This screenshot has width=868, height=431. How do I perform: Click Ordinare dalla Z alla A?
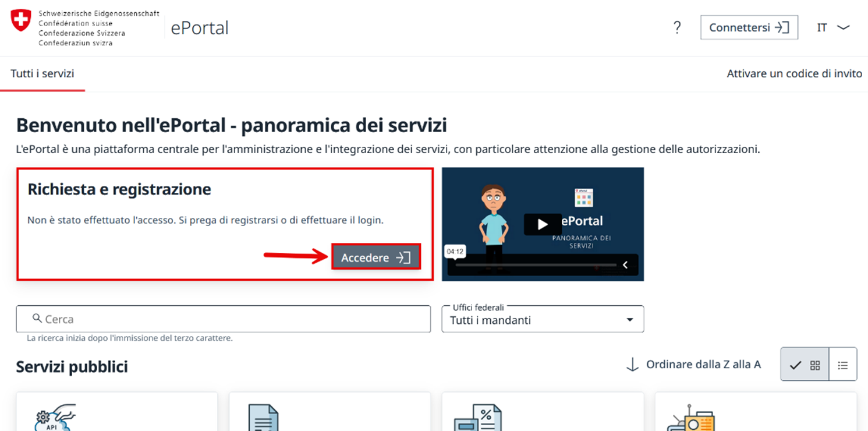coord(703,365)
